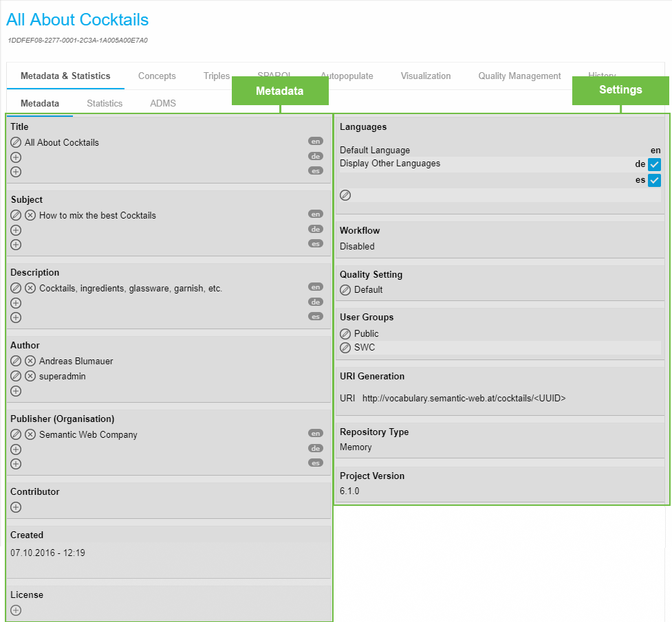Add a License entry
This screenshot has height=622, width=672.
16,610
